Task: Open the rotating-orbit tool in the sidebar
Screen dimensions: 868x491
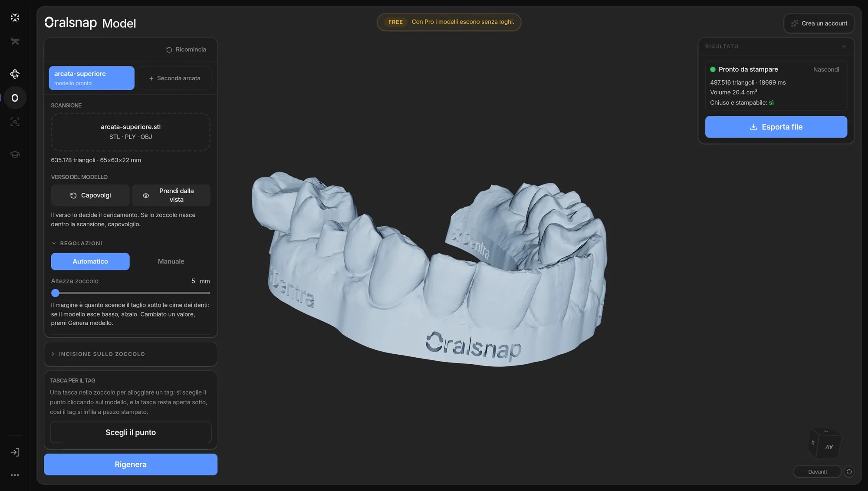Action: point(15,74)
